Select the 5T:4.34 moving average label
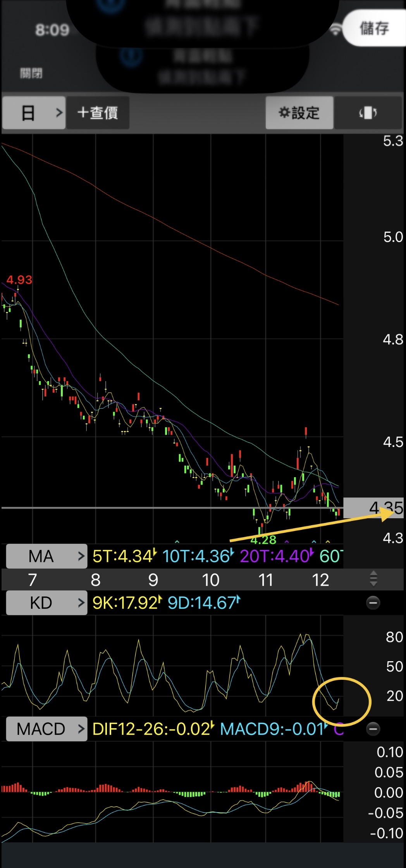Image resolution: width=406 pixels, height=868 pixels. pyautogui.click(x=124, y=557)
